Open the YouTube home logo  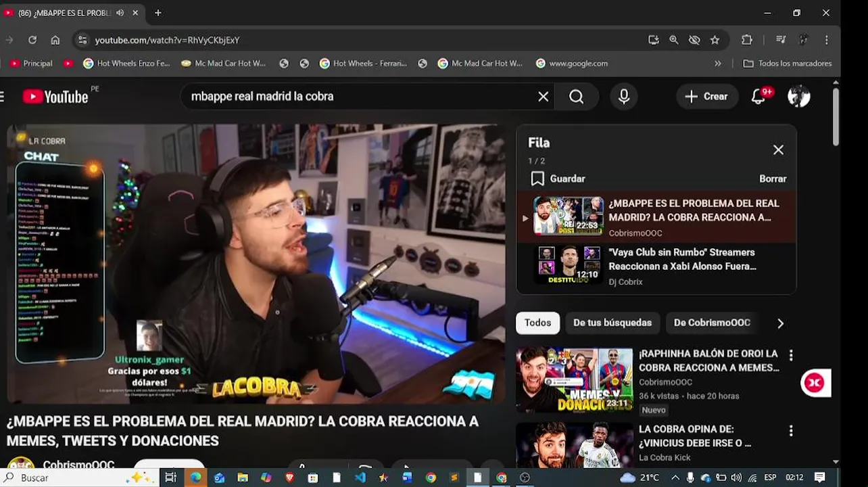pyautogui.click(x=55, y=97)
